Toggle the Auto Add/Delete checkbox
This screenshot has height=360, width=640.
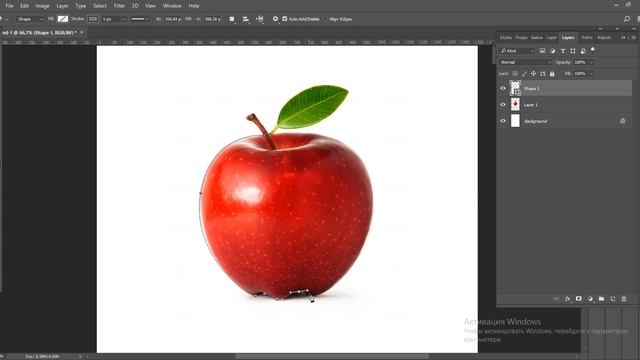285,19
